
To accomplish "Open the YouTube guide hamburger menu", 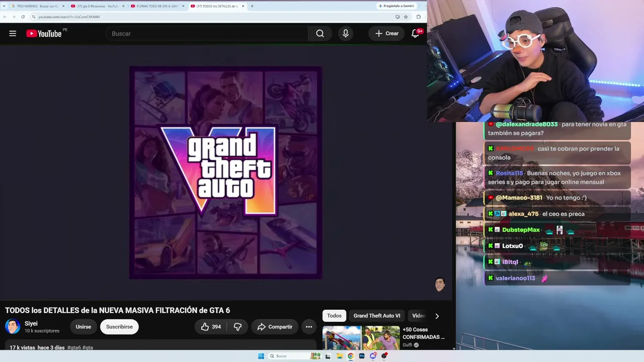I will pos(13,34).
